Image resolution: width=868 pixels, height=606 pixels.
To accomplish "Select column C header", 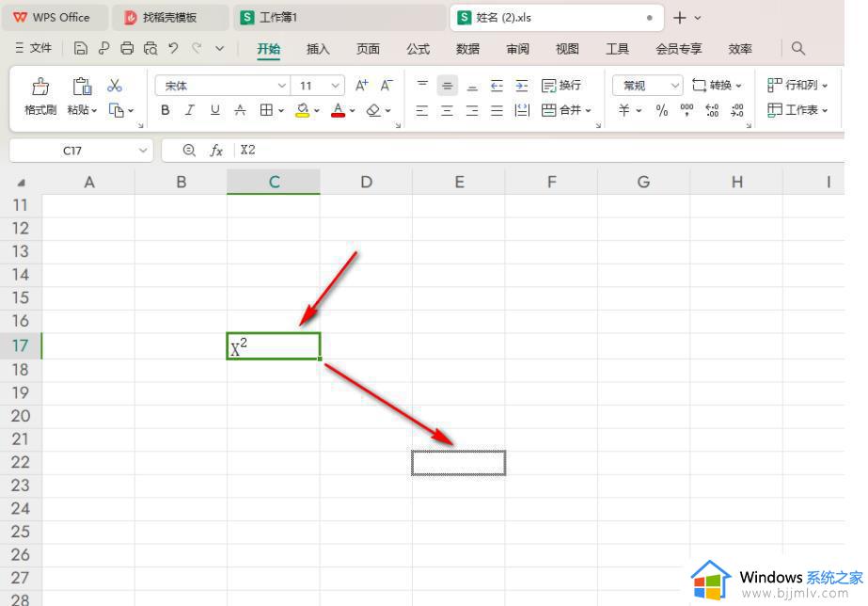I will point(274,182).
